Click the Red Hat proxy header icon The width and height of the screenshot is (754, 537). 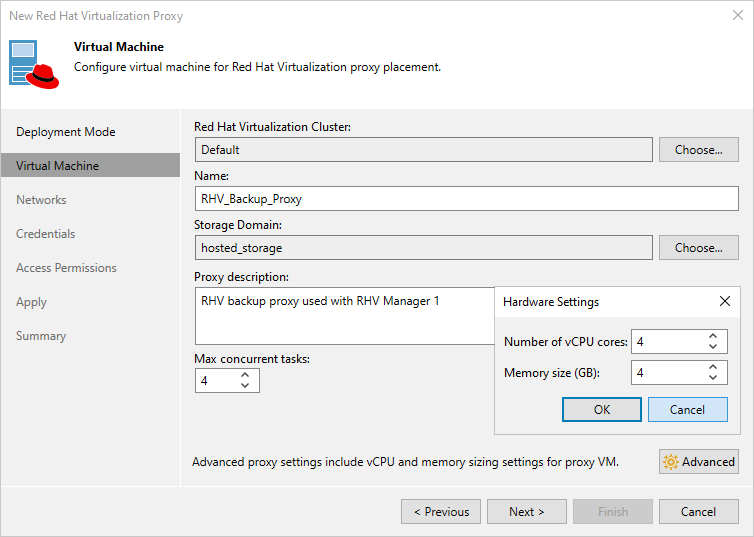[x=36, y=64]
